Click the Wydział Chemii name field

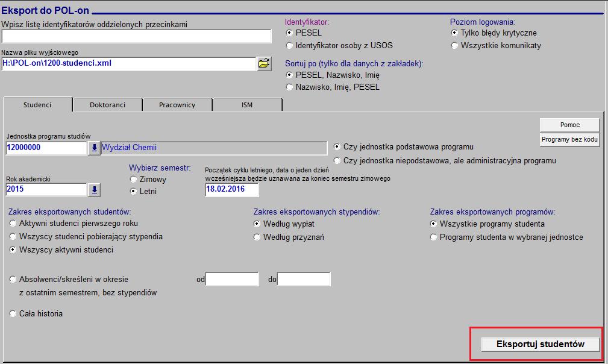(214, 148)
